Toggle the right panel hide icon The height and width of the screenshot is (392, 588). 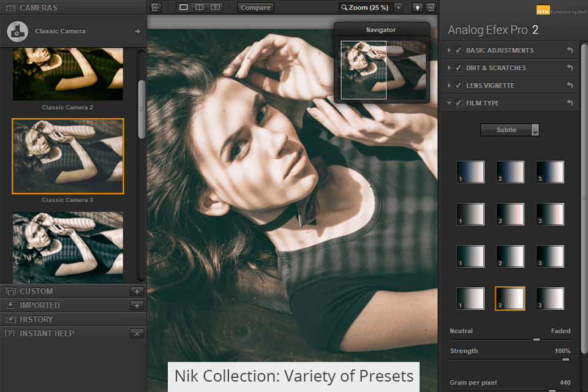click(431, 7)
